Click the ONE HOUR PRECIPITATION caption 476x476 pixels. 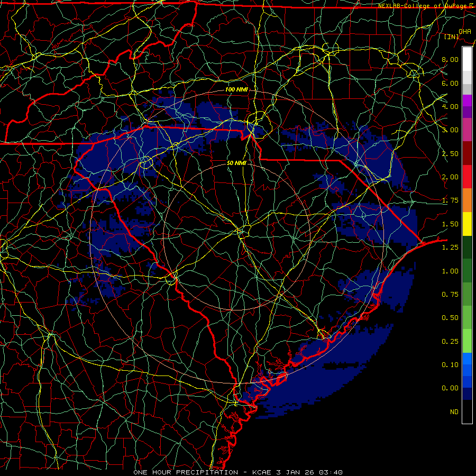tap(186, 472)
